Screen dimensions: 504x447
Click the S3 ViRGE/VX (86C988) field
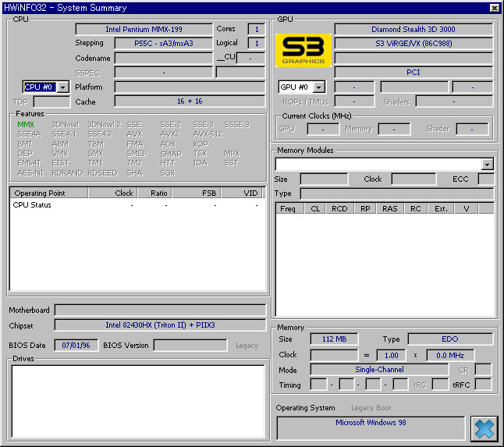(x=413, y=44)
